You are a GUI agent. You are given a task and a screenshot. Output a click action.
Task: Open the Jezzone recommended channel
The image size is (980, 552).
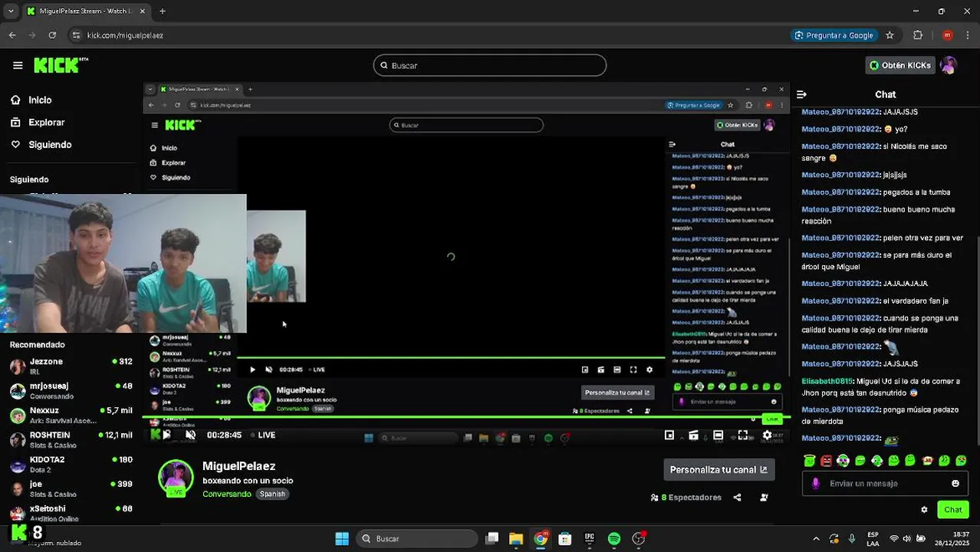71,366
